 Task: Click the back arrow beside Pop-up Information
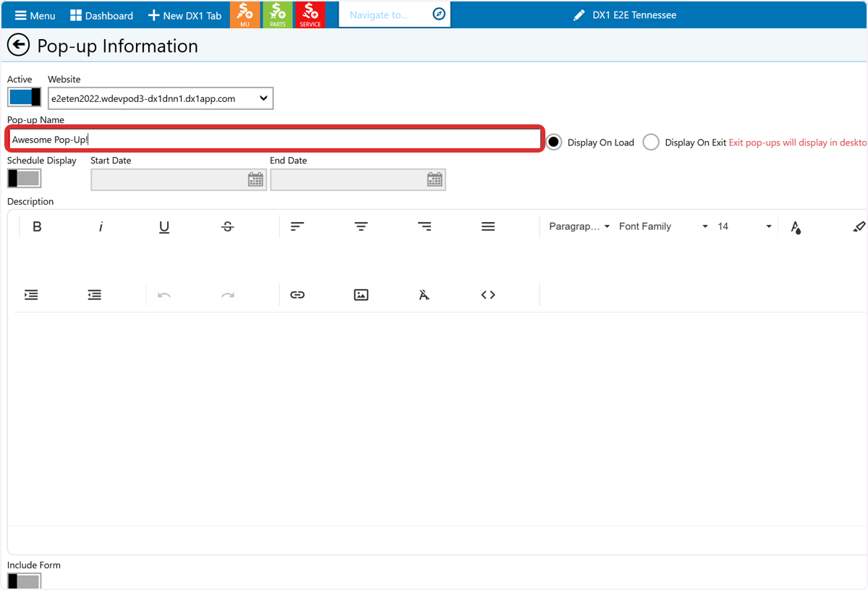(x=18, y=46)
